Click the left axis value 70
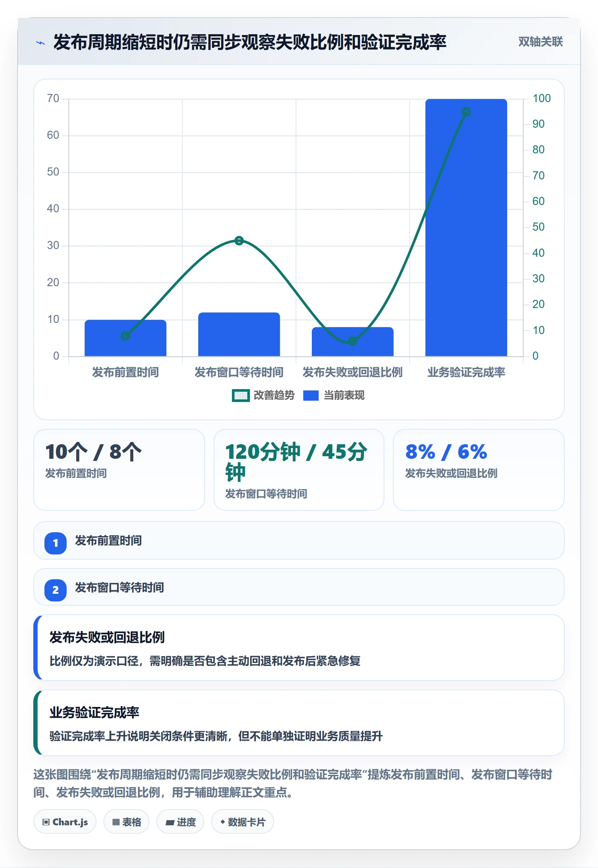Image resolution: width=598 pixels, height=868 pixels. [53, 98]
